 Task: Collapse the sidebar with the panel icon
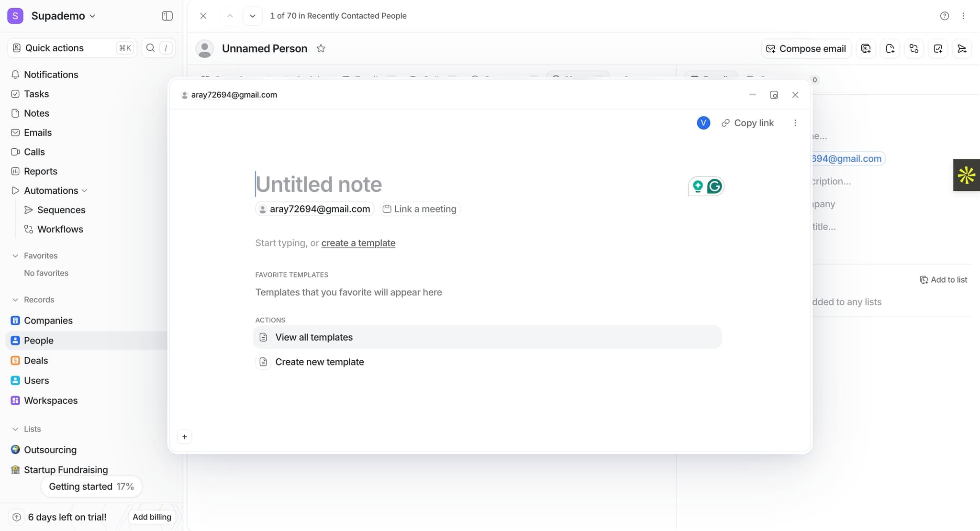(167, 15)
